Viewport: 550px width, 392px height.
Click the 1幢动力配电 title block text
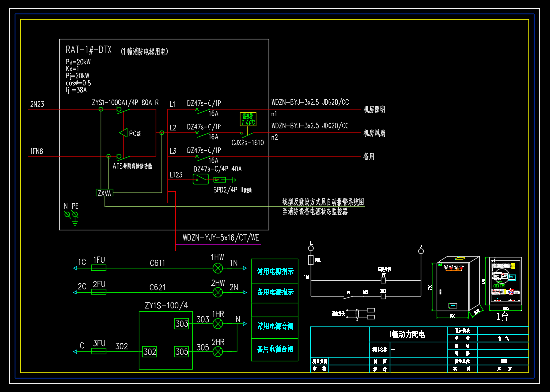(x=407, y=334)
